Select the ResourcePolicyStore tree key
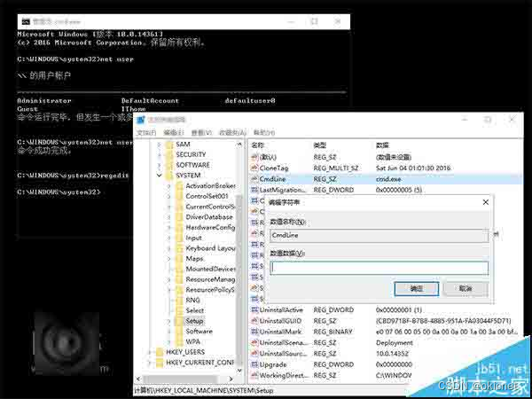The height and width of the screenshot is (399, 532). click(210, 290)
